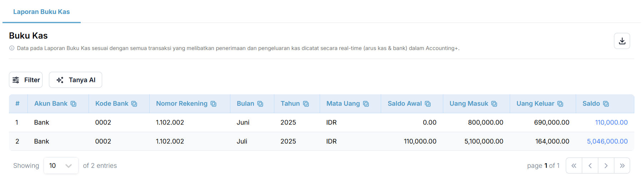Click the copy icon beside Bulan
Viewport: 644px width, 176px height.
[x=260, y=104]
